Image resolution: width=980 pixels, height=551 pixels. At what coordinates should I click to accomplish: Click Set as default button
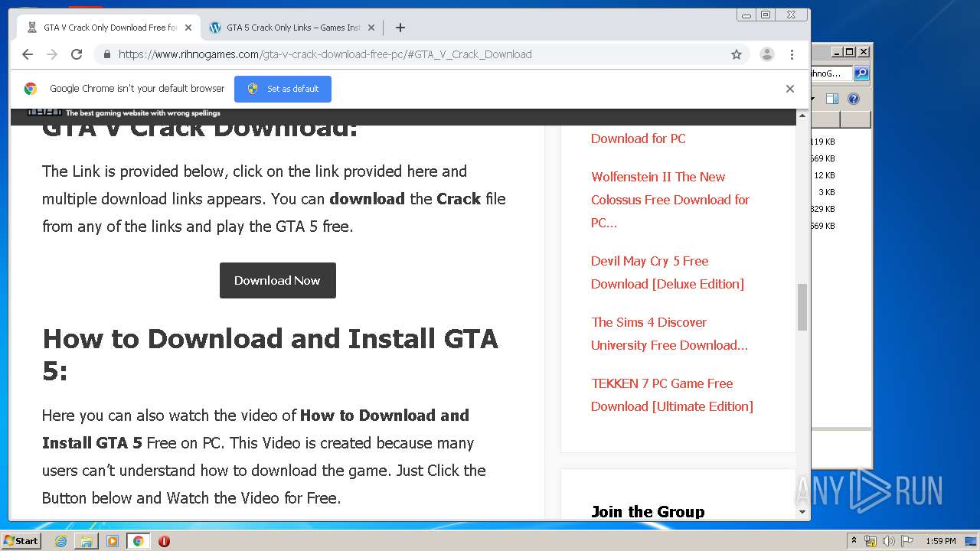(283, 89)
